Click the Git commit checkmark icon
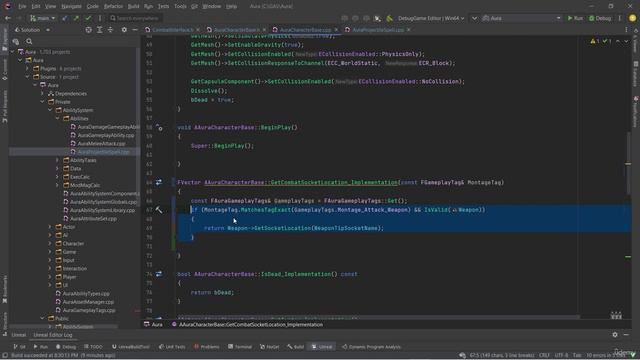The image size is (640, 360). point(88,18)
